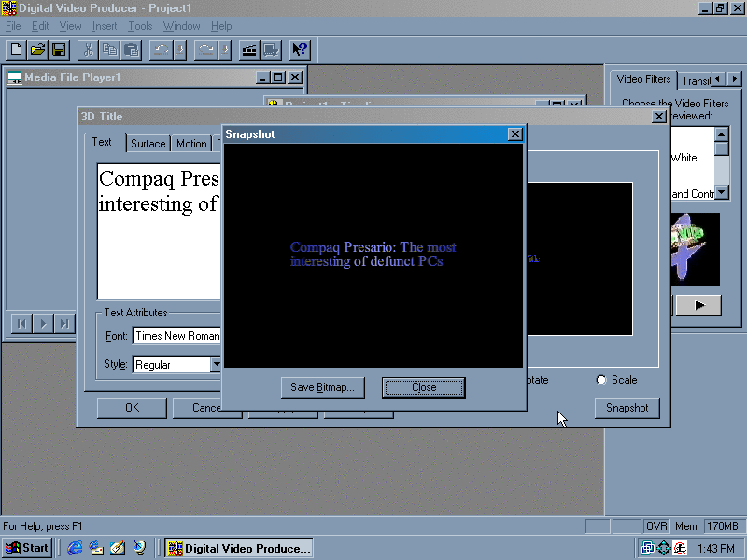747x560 pixels.
Task: Open the undo history arrow beside Undo
Action: tap(180, 49)
